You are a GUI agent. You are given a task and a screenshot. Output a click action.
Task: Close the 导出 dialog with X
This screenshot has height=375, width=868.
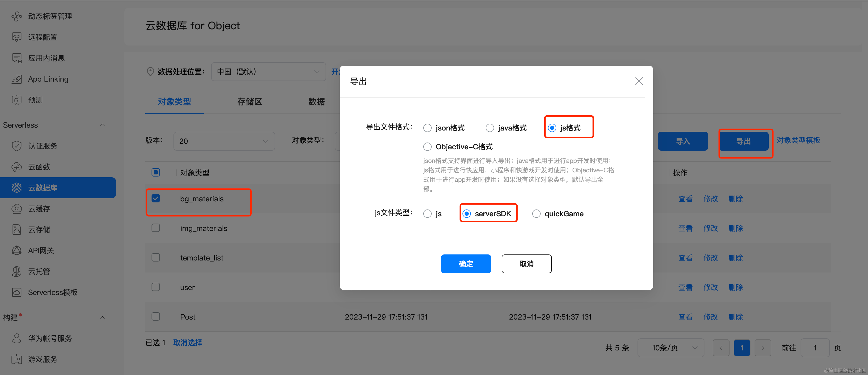tap(639, 81)
